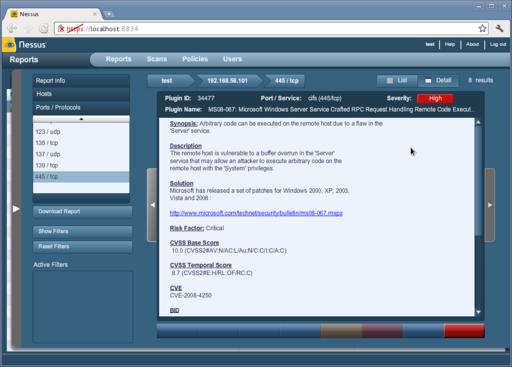Screen dimensions: 512x367
Task: Go to next vulnerability with right arrow
Action: tap(489, 205)
